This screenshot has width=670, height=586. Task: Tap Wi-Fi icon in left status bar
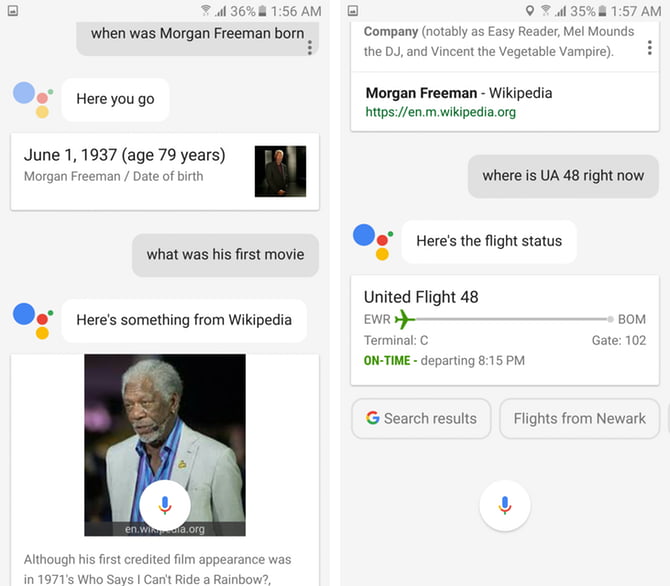coord(206,10)
